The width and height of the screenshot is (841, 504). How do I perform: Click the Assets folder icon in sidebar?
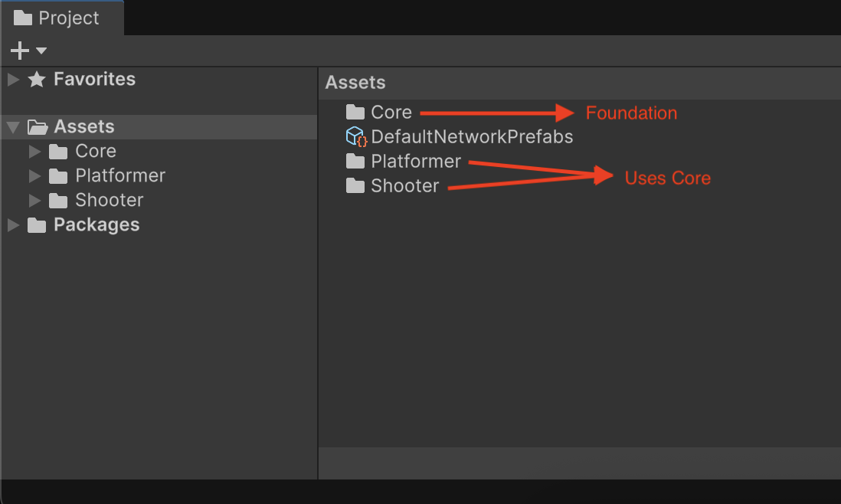pyautogui.click(x=38, y=126)
